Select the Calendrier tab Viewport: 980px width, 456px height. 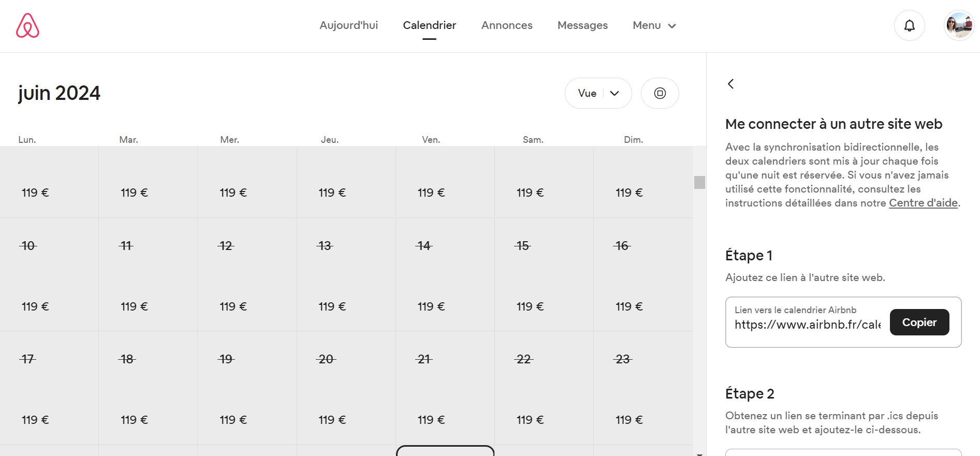click(429, 25)
